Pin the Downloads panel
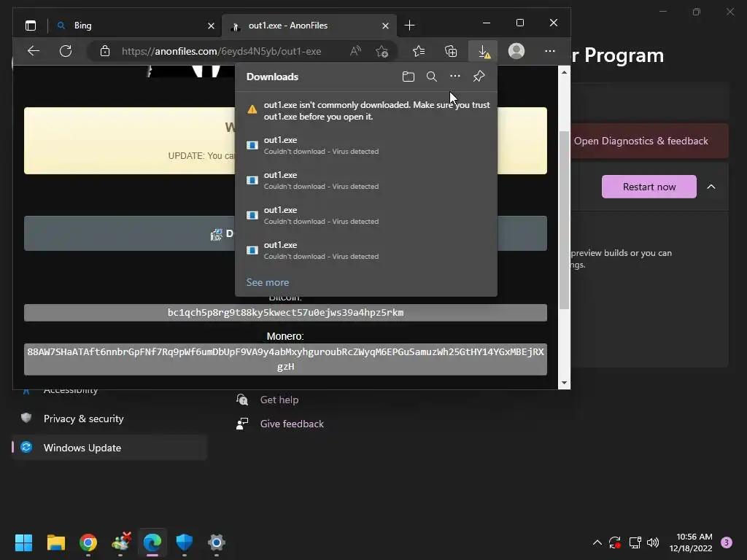The image size is (747, 560). [x=479, y=76]
